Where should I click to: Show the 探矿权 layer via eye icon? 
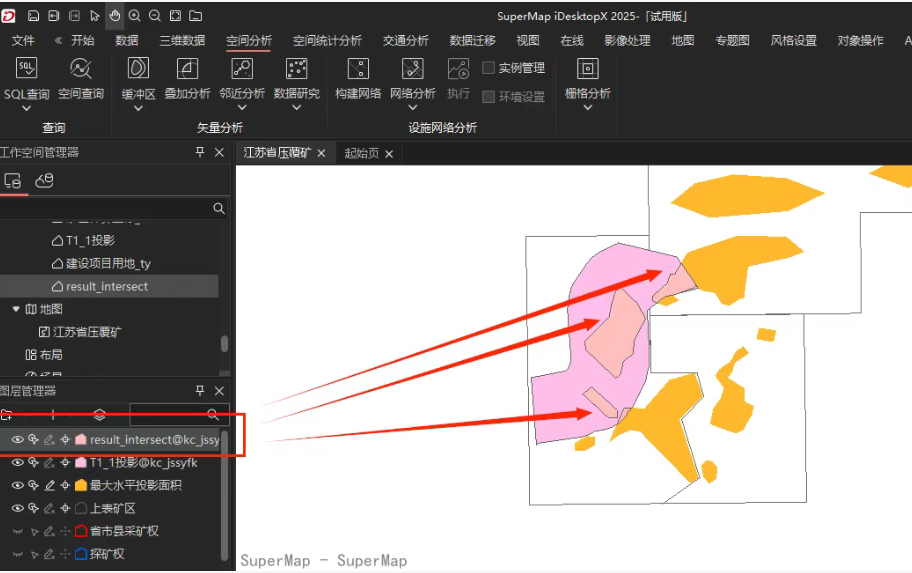click(x=17, y=554)
